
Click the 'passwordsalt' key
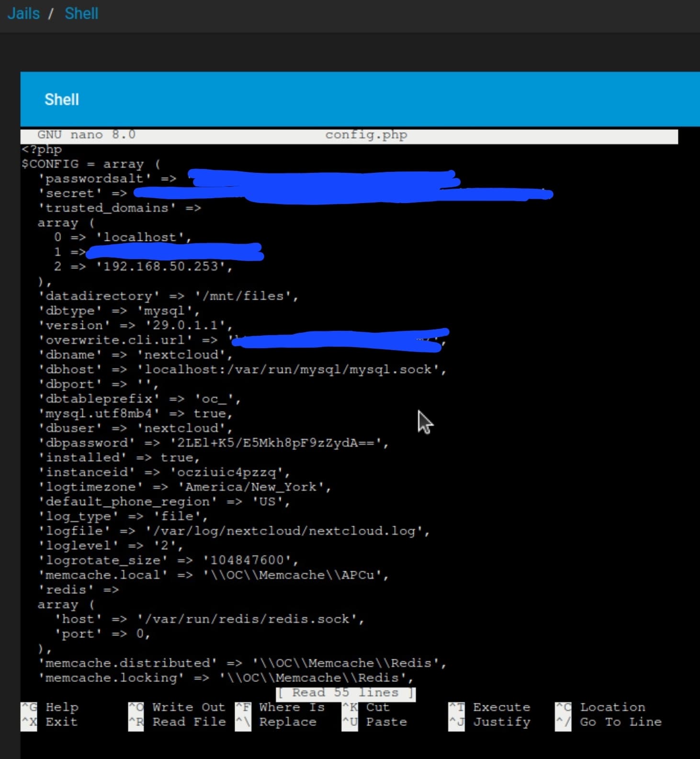pyautogui.click(x=95, y=179)
